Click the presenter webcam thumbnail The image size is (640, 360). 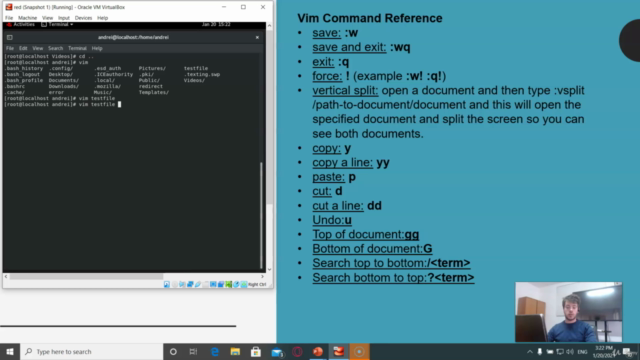click(x=569, y=312)
